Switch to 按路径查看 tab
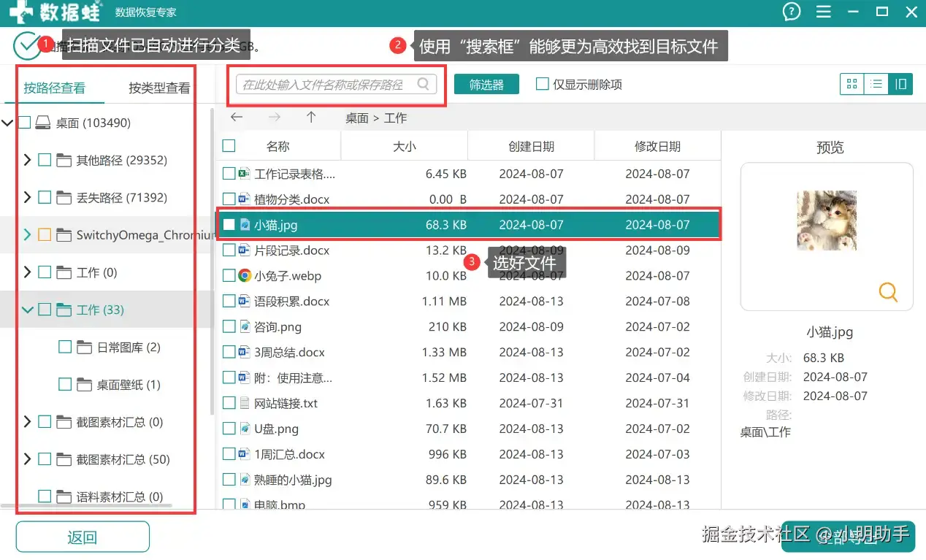 (x=54, y=88)
